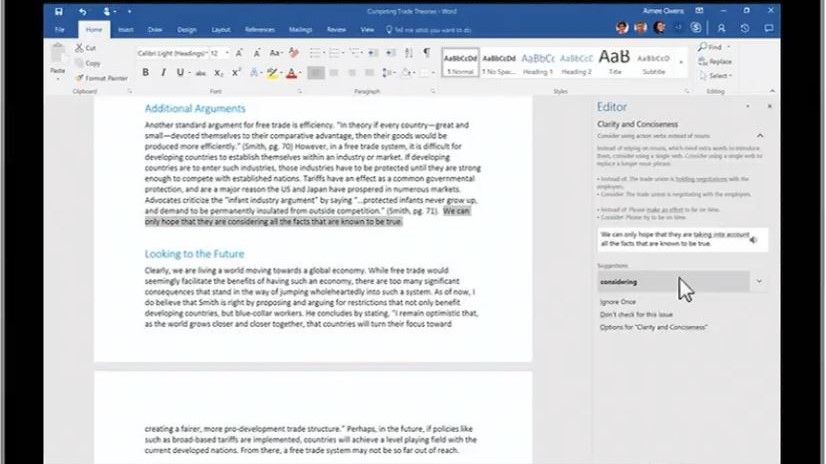Toggle justify alignment button
The height and width of the screenshot is (464, 826).
[x=369, y=73]
